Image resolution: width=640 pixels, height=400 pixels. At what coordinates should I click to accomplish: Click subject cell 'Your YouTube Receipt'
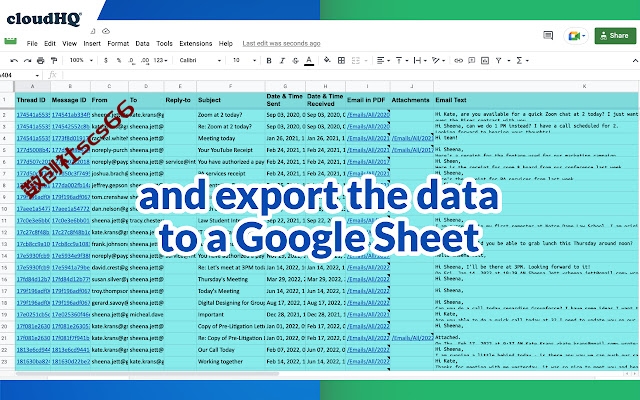click(231, 150)
